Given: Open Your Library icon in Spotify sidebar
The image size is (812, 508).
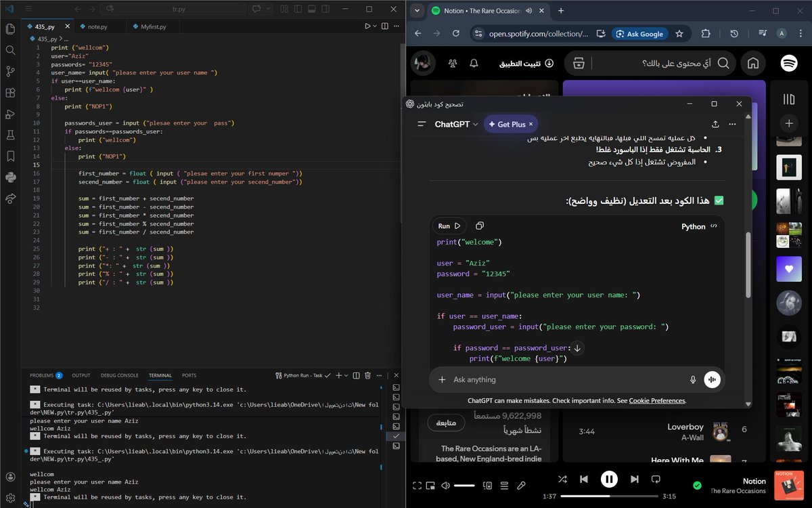Looking at the screenshot, I should (x=789, y=100).
